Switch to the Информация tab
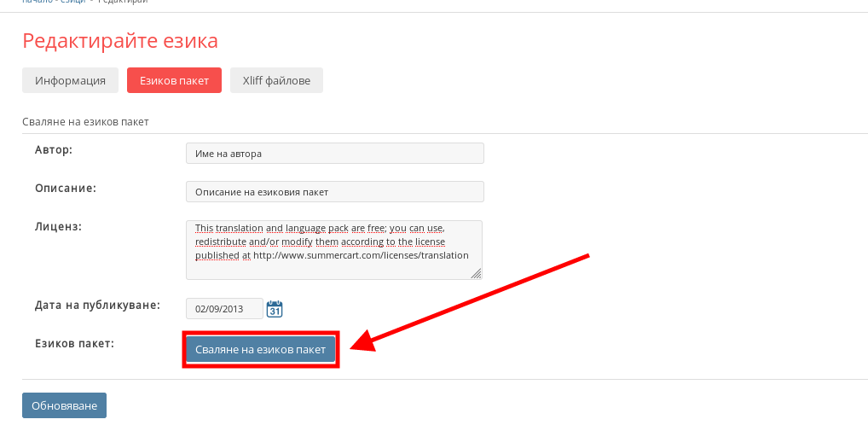This screenshot has width=868, height=431. coord(70,81)
